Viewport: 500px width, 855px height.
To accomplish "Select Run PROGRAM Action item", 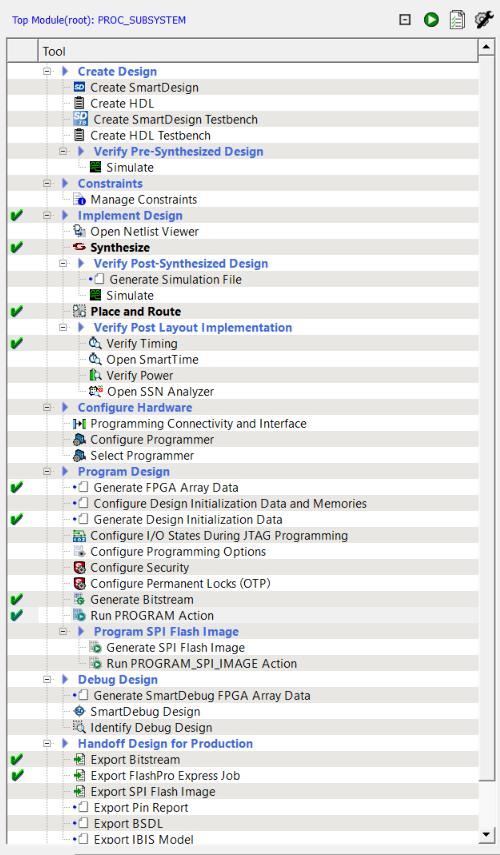I will [x=152, y=616].
